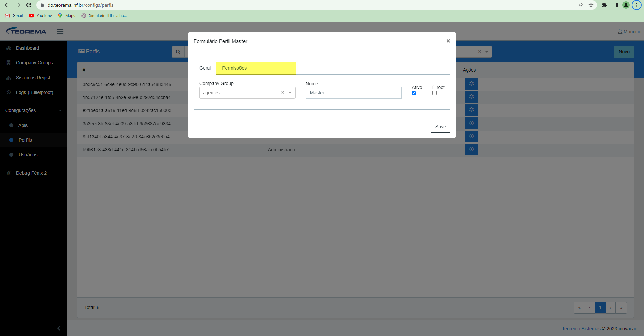This screenshot has height=336, width=644.
Task: Toggle the sidebar hamburger menu
Action: pos(60,31)
